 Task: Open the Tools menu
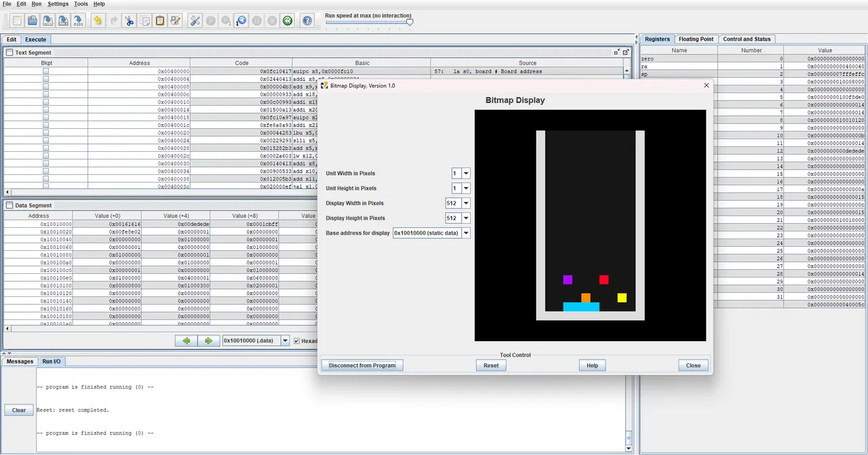pos(81,4)
